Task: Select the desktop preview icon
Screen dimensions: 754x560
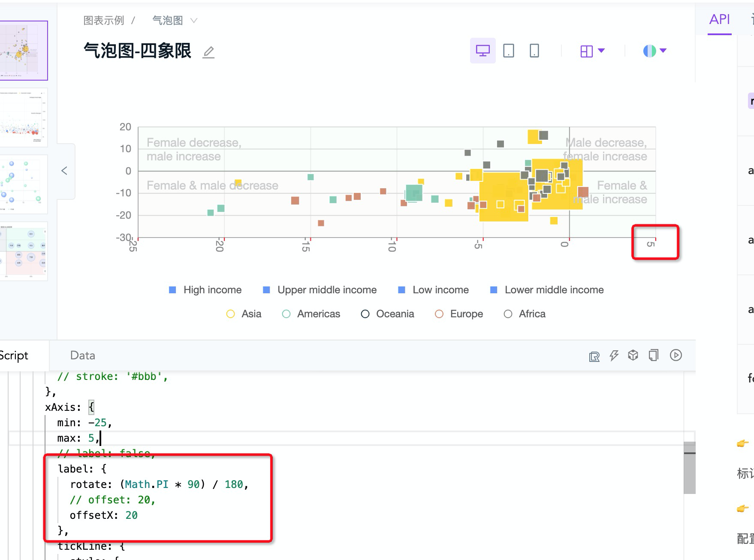Action: (483, 50)
